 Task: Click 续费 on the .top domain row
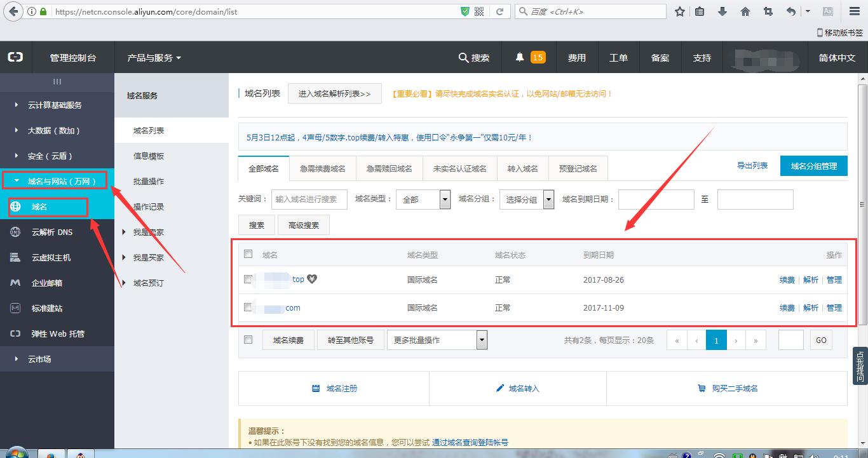[x=786, y=279]
